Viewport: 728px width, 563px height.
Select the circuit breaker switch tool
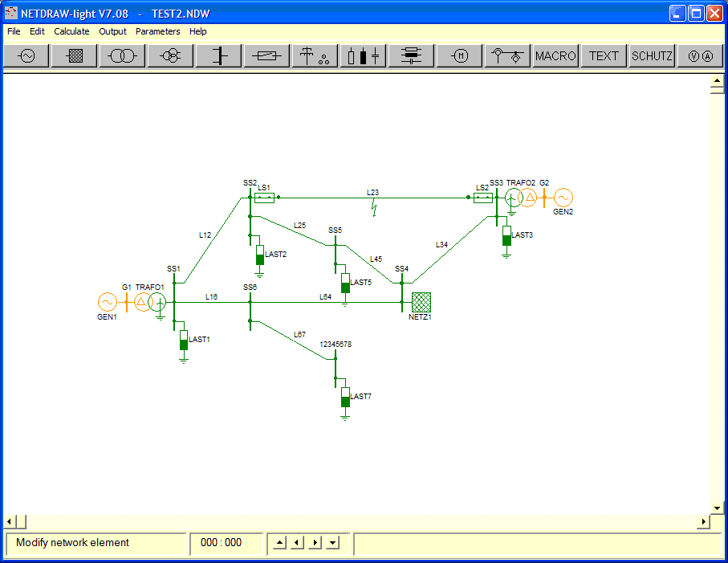click(267, 56)
